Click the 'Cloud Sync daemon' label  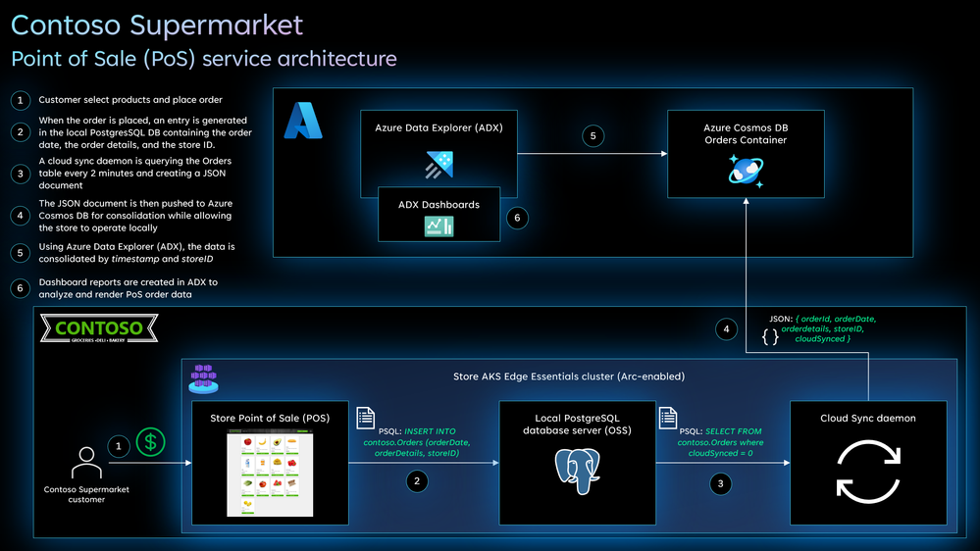[x=868, y=418]
